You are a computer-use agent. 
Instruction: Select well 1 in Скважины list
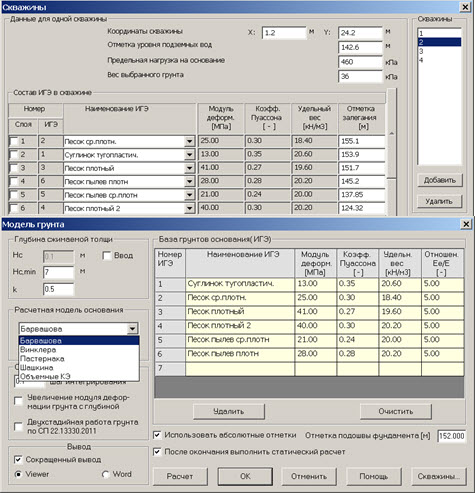coord(439,33)
